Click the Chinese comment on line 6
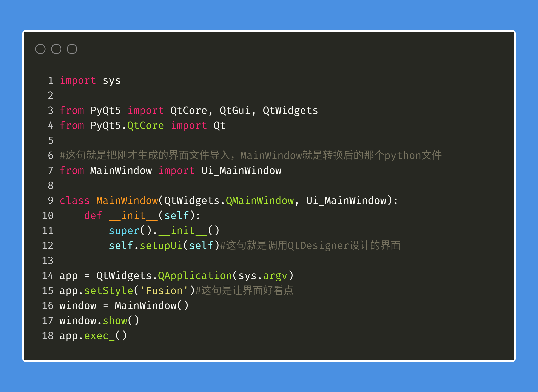 coord(251,155)
